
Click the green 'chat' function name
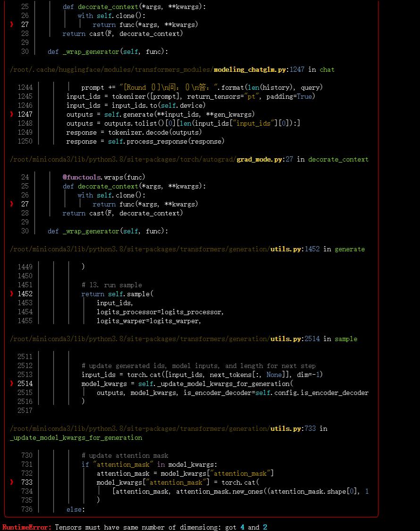(327, 69)
